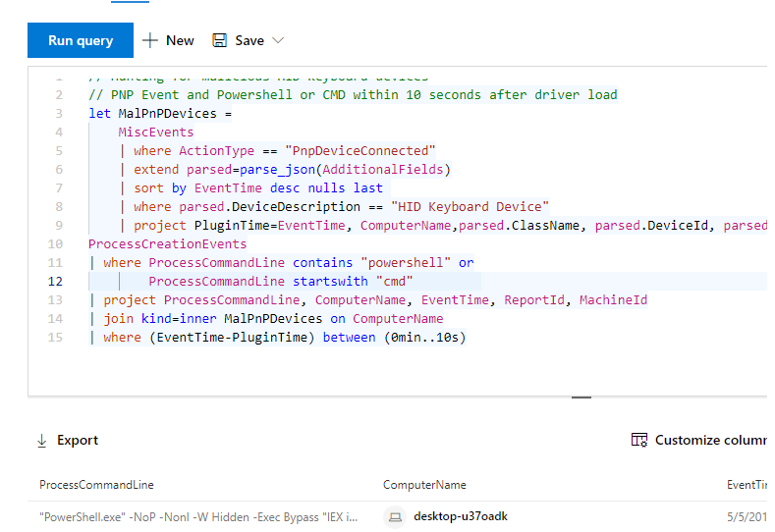
Task: Click project PluginTime=EventTime on line 9
Action: [x=240, y=225]
